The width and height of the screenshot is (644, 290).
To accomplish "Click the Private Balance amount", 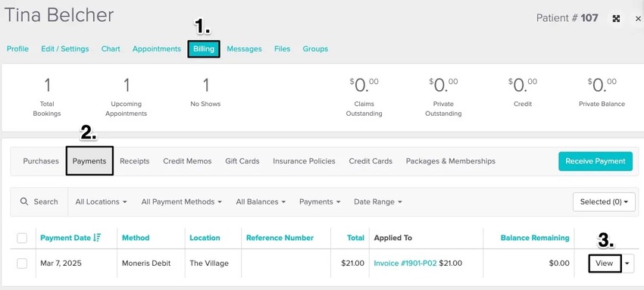I will pyautogui.click(x=602, y=85).
